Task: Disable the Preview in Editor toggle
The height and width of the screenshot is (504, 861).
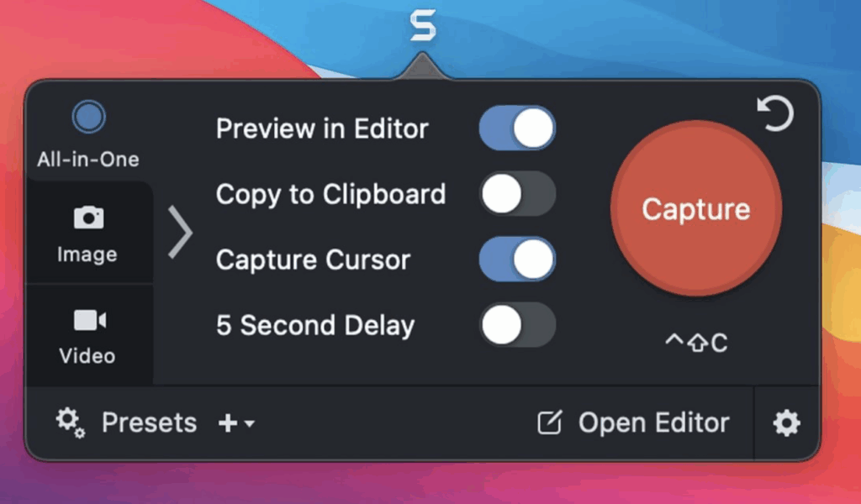Action: (517, 129)
